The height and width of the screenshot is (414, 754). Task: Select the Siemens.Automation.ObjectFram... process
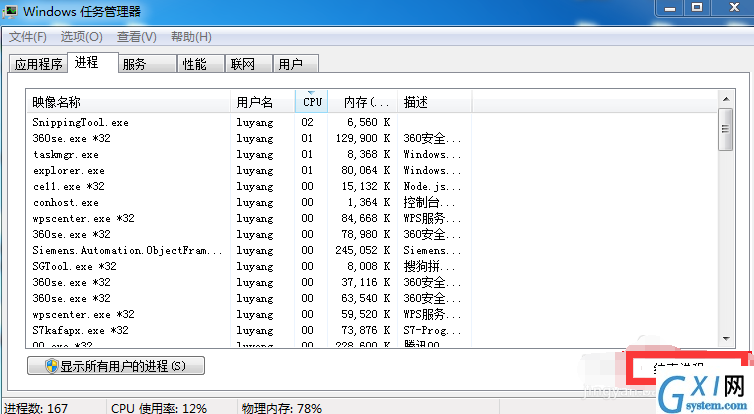[x=249, y=251]
